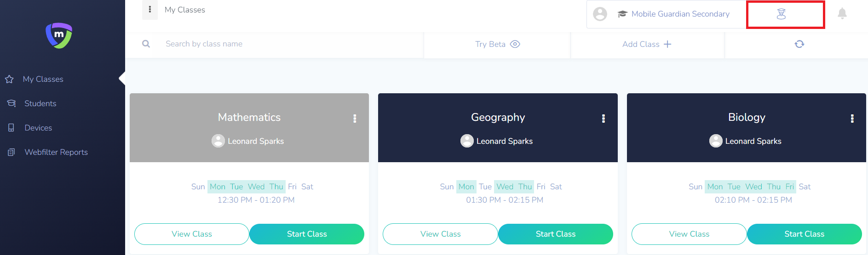This screenshot has width=868, height=255.
Task: Open the notifications bell
Action: tap(842, 13)
